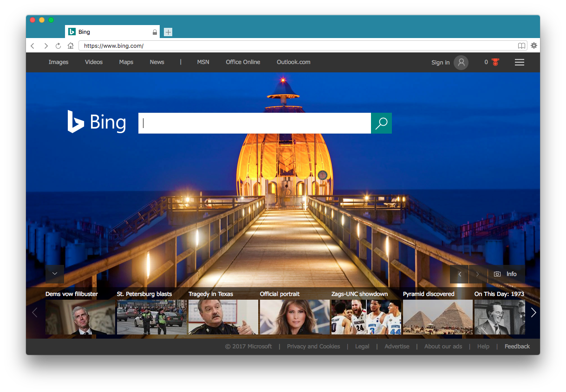Open a new tab with the plus button

coord(168,32)
